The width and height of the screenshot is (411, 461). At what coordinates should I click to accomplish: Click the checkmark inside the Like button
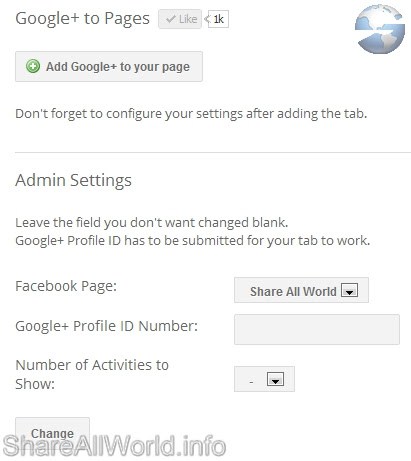[x=171, y=19]
